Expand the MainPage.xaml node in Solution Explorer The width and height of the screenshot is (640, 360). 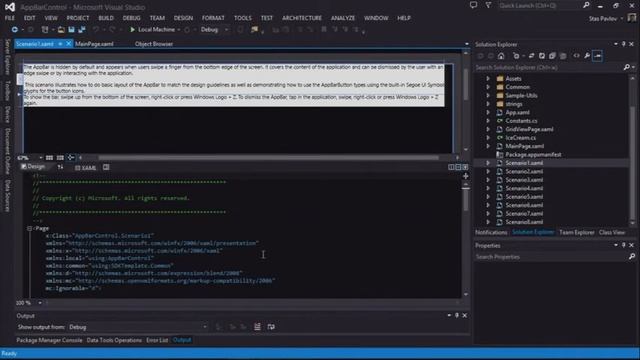pos(488,146)
